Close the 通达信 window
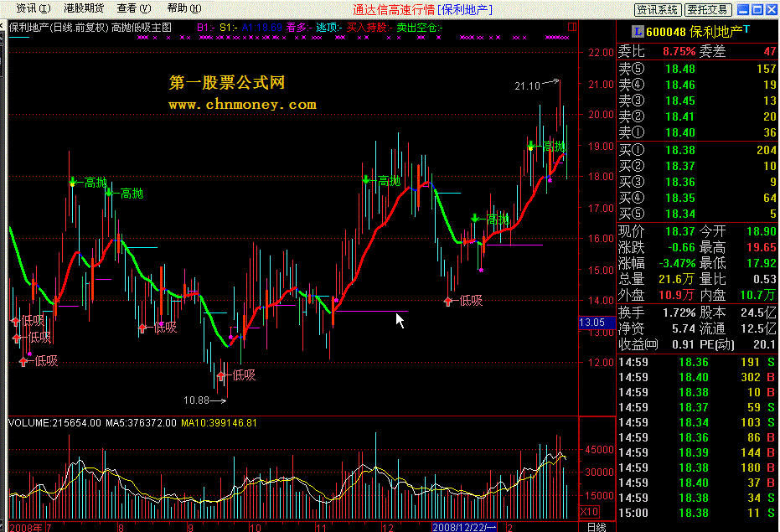This screenshot has height=532, width=780. pos(771,9)
